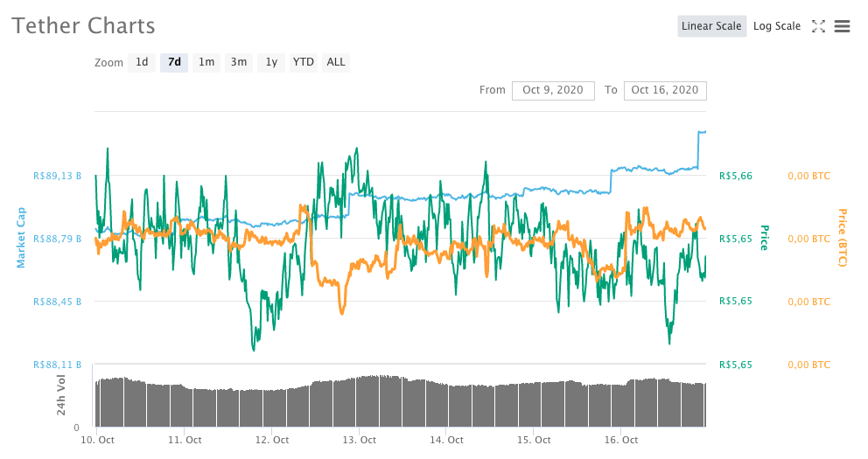
Task: Click the From date field Oct 9, 2020
Action: (553, 90)
